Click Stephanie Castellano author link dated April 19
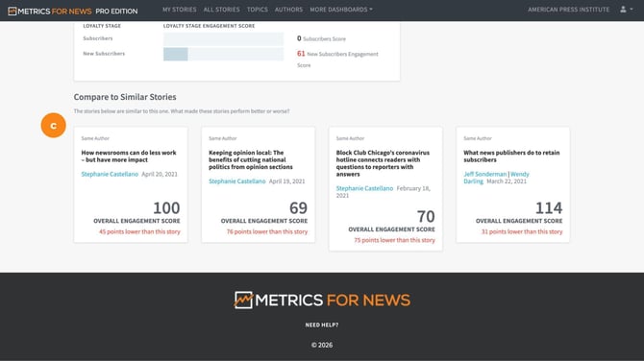 237,180
